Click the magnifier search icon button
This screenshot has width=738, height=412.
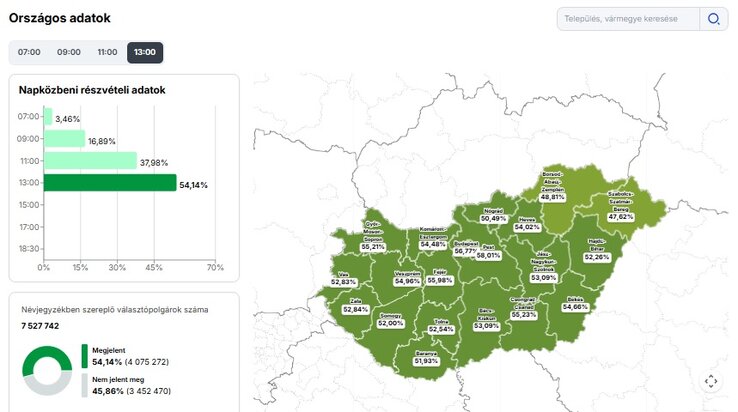coord(713,19)
